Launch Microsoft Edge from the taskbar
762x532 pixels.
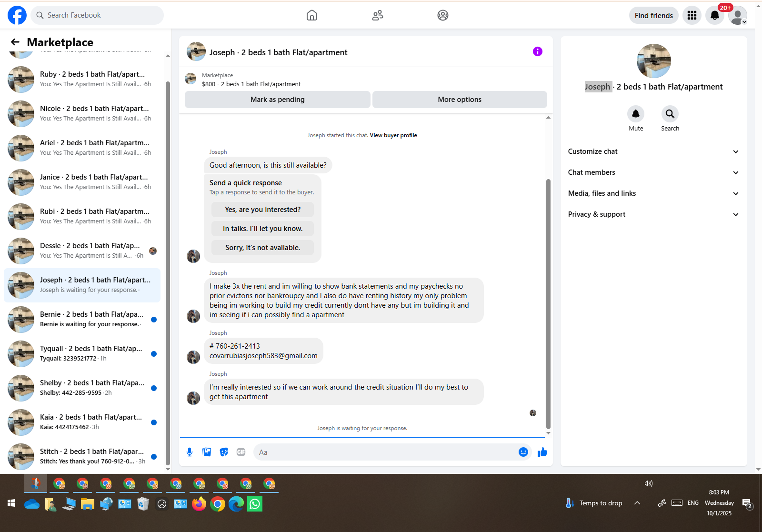click(236, 504)
